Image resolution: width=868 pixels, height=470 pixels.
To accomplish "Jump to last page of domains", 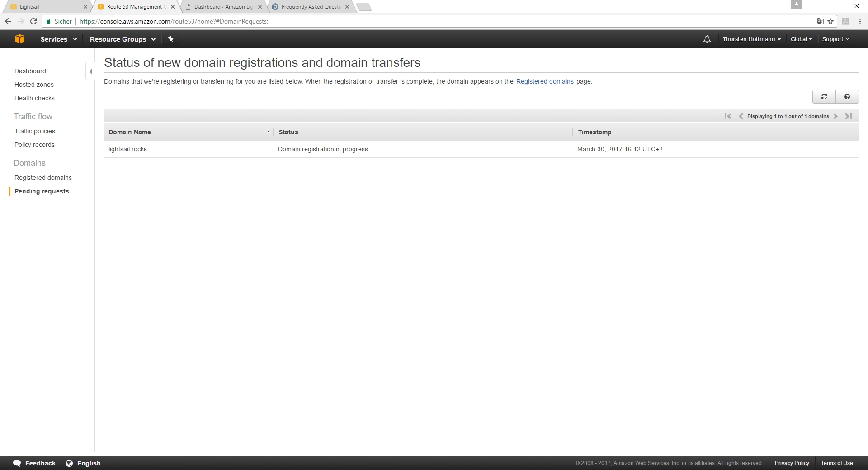I will point(849,116).
